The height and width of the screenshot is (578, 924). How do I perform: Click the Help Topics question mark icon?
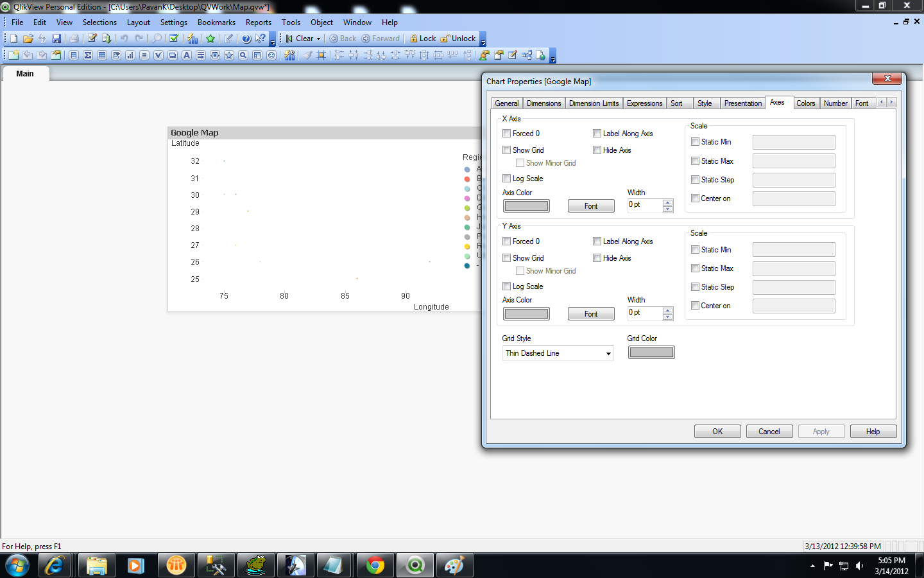tap(246, 39)
